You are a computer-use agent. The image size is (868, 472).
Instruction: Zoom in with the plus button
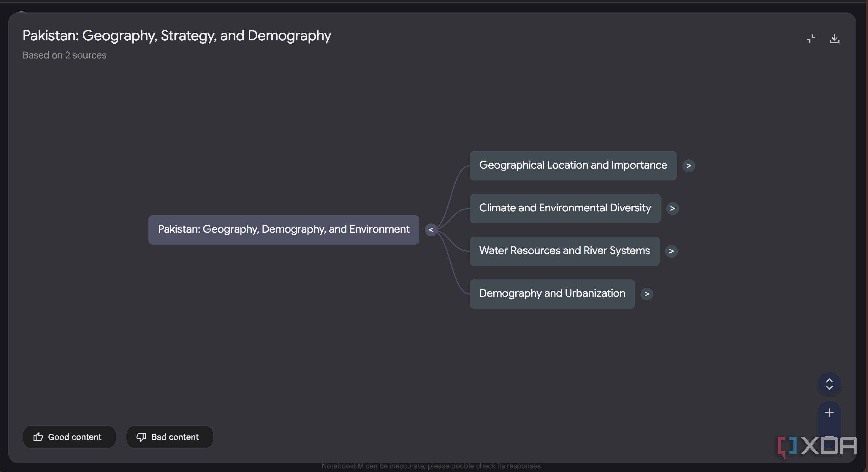(829, 413)
